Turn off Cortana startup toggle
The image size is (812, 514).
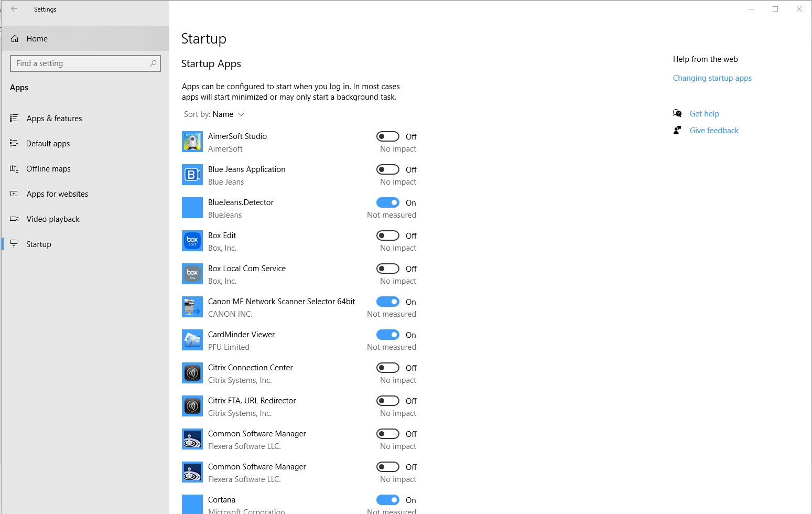tap(388, 500)
